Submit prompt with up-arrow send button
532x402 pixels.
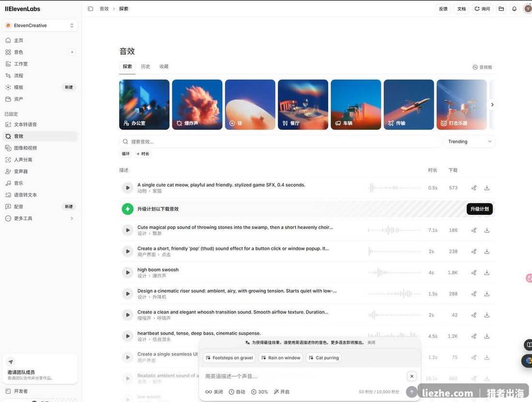point(411,392)
